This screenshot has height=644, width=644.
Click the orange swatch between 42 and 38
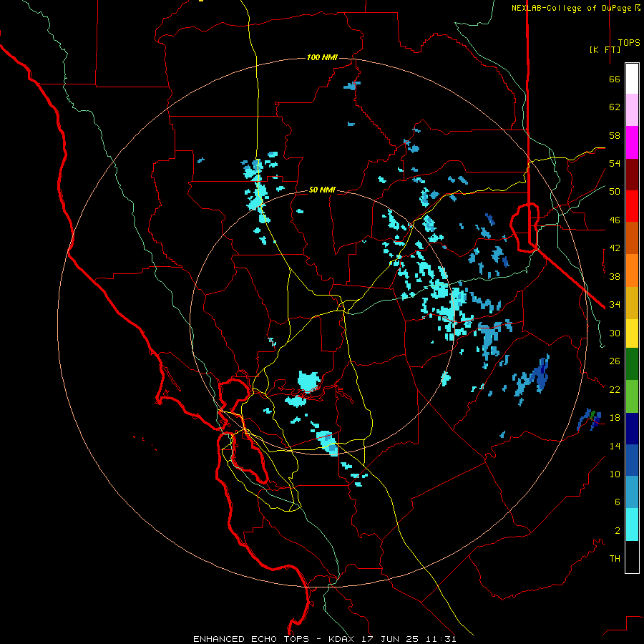click(x=632, y=270)
